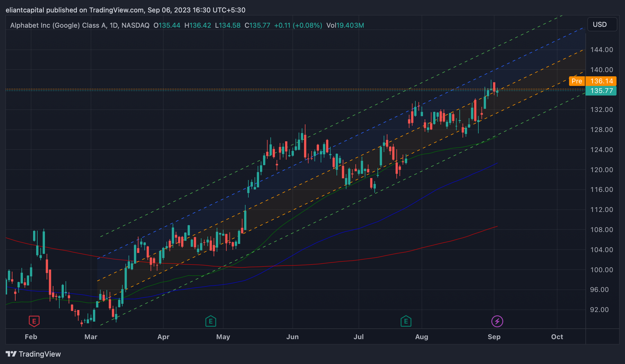
Task: Click the +0.11 (+0.08%) change value
Action: (298, 25)
